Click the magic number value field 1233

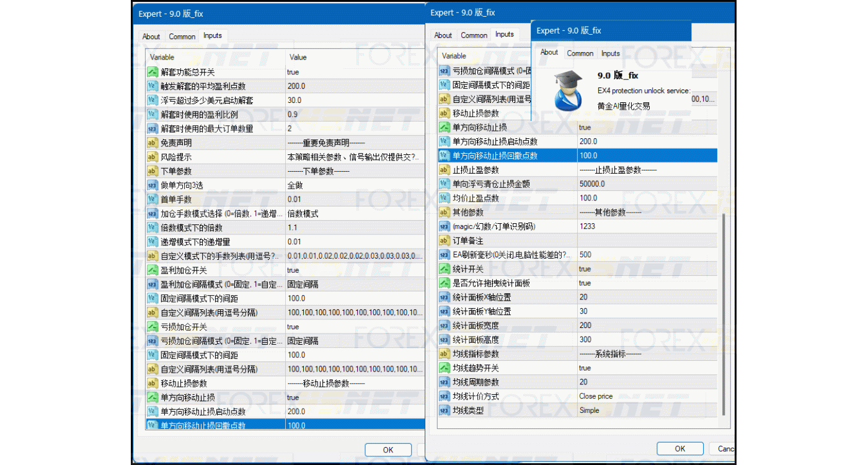645,226
